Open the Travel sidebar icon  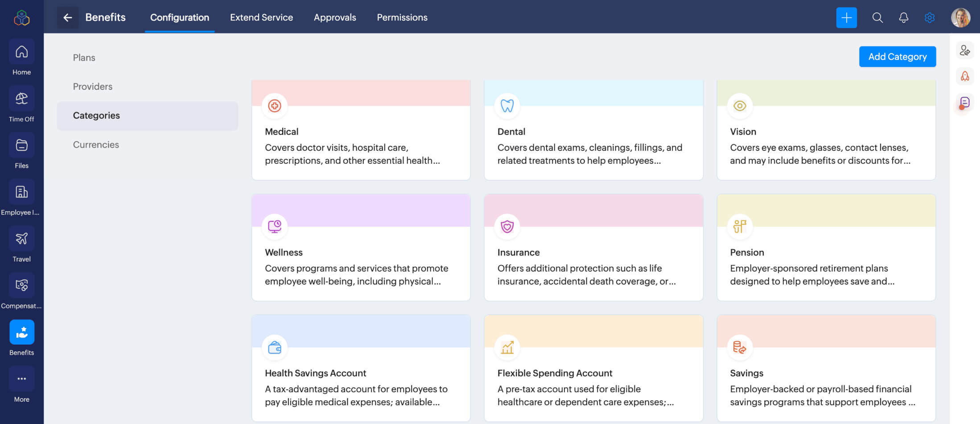(21, 239)
